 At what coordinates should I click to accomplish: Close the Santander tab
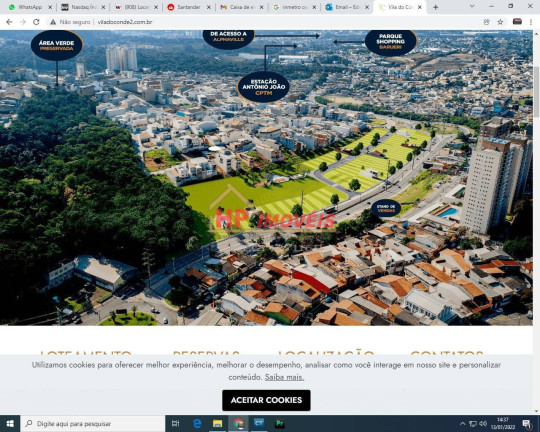tap(209, 7)
